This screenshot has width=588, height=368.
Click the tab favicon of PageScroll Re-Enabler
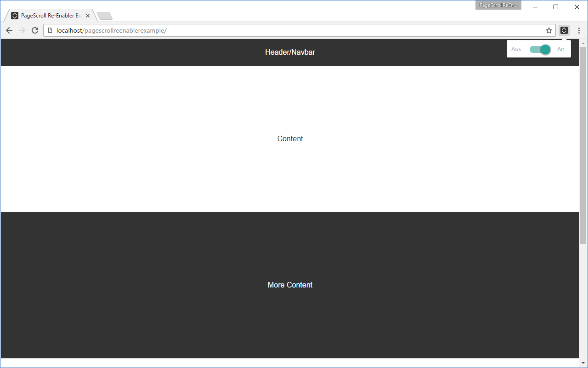[15, 16]
